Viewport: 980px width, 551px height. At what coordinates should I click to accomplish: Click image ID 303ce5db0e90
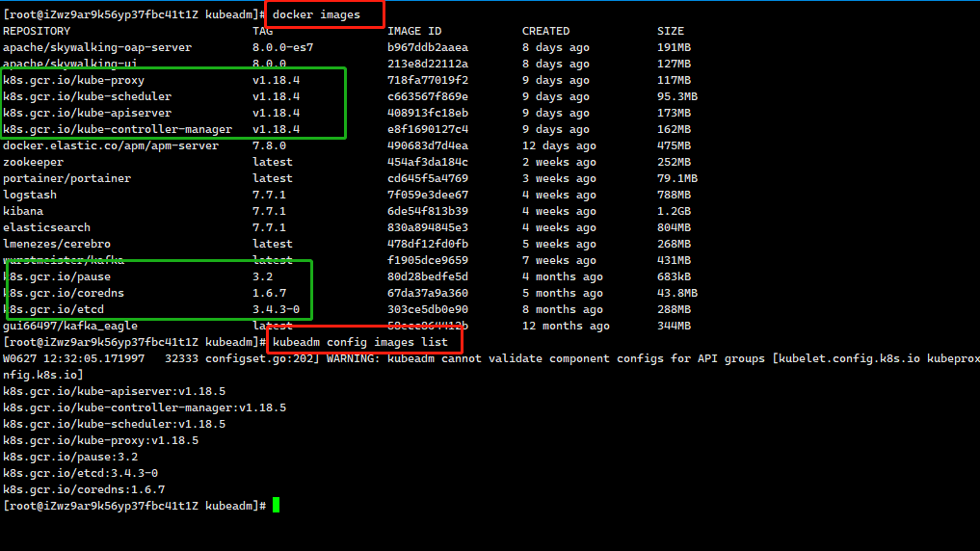428,310
